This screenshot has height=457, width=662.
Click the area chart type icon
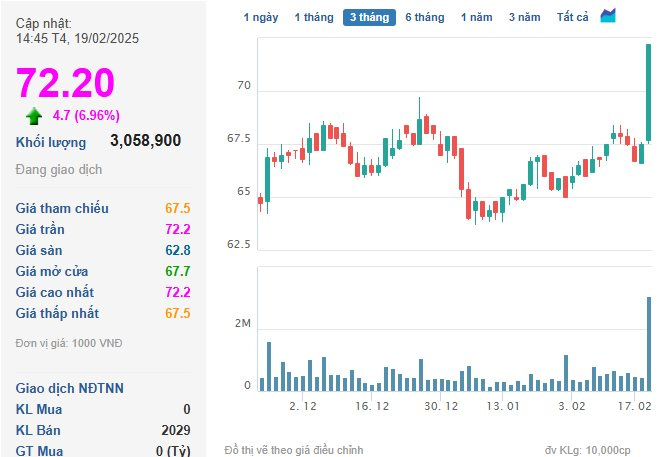608,16
